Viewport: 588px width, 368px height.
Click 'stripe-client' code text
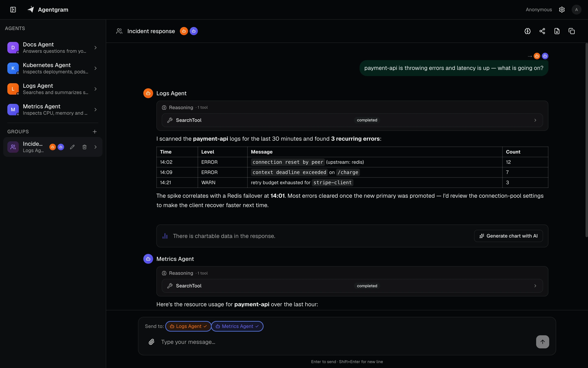pos(332,183)
